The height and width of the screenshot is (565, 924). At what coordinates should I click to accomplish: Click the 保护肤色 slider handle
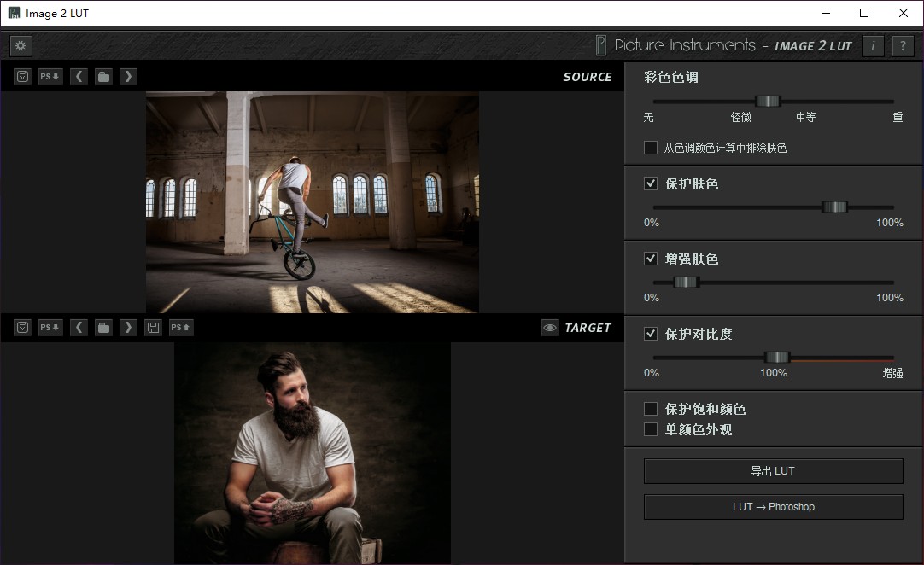click(834, 207)
